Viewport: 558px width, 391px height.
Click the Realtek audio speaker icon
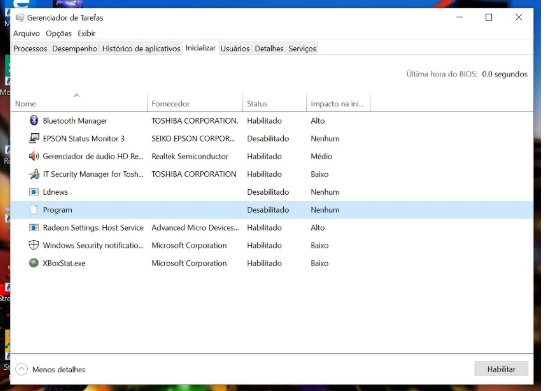point(34,156)
